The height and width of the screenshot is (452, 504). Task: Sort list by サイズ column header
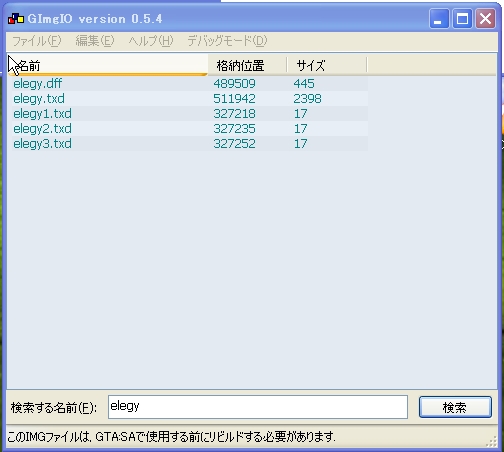(x=327, y=65)
